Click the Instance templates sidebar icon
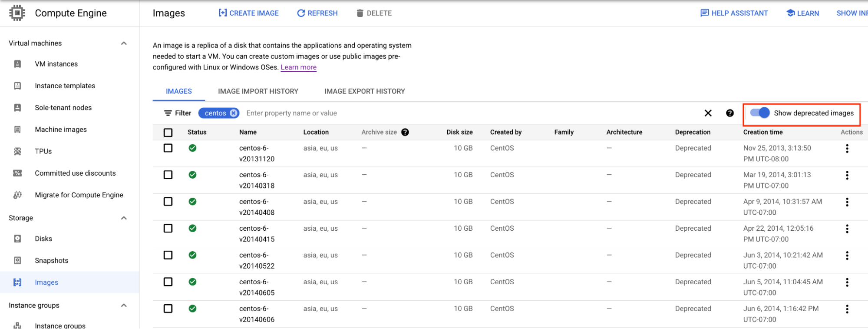The image size is (868, 329). click(17, 86)
